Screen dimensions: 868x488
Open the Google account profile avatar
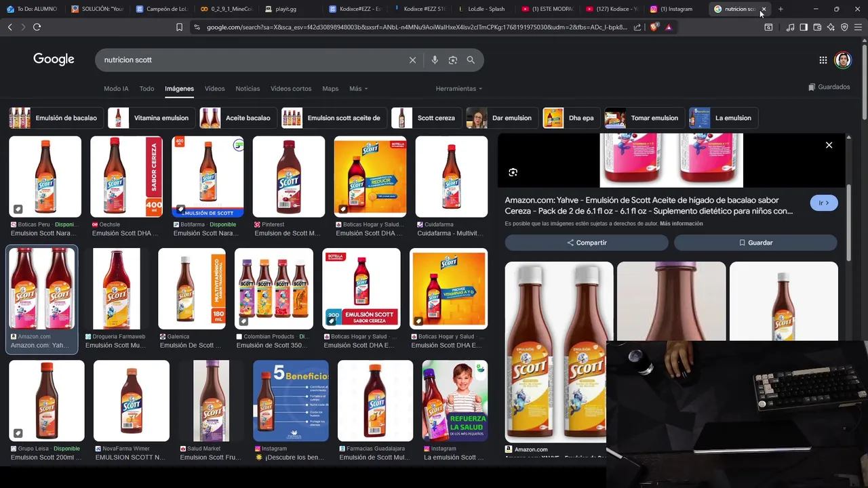pyautogui.click(x=843, y=60)
